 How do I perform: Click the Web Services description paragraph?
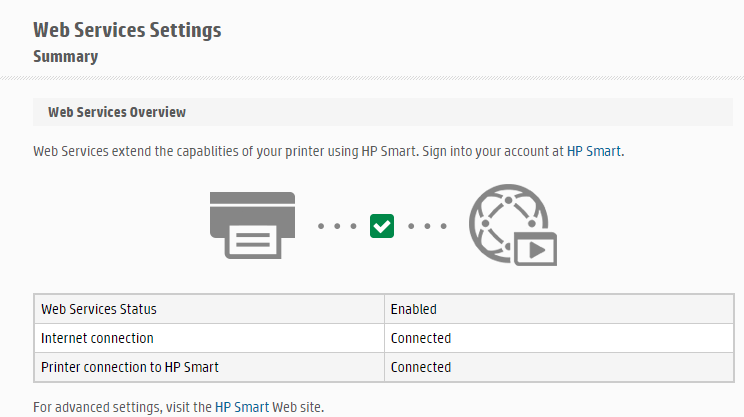click(x=328, y=151)
